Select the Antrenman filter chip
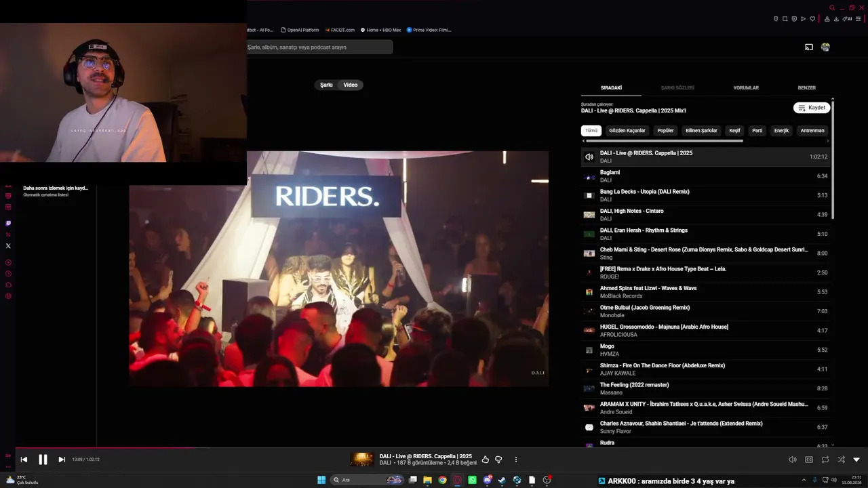 click(x=812, y=131)
